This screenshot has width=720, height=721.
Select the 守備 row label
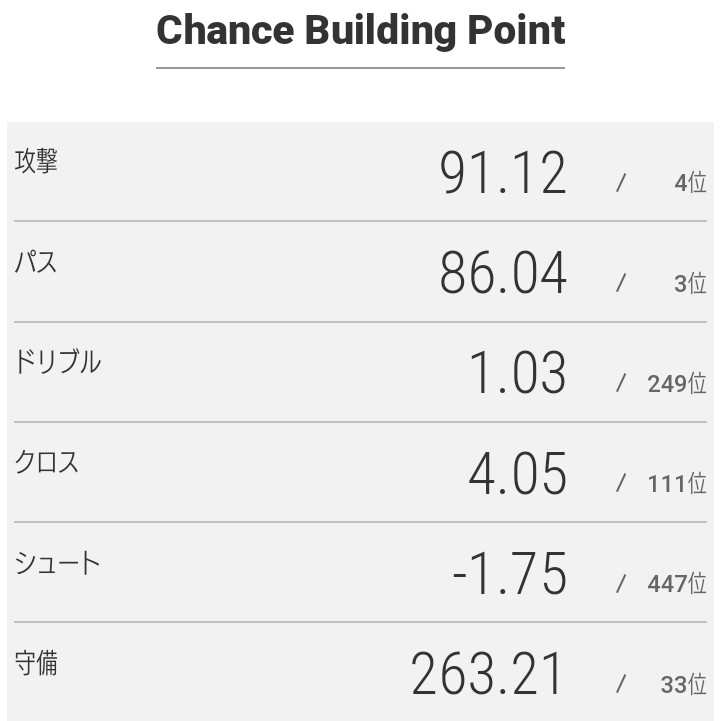tap(36, 663)
